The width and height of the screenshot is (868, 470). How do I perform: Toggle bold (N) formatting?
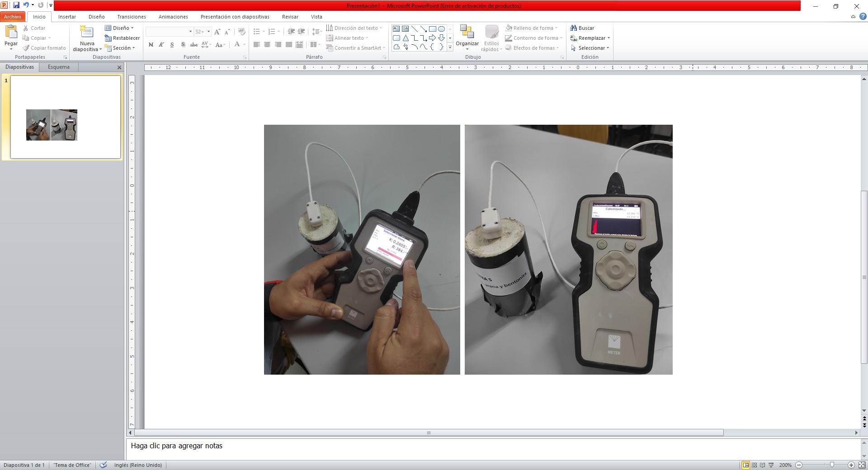point(151,45)
